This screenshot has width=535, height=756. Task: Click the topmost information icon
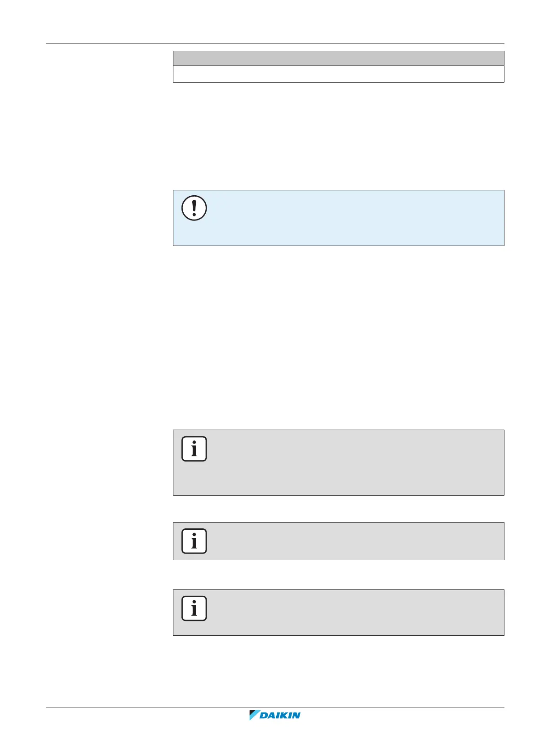(194, 449)
